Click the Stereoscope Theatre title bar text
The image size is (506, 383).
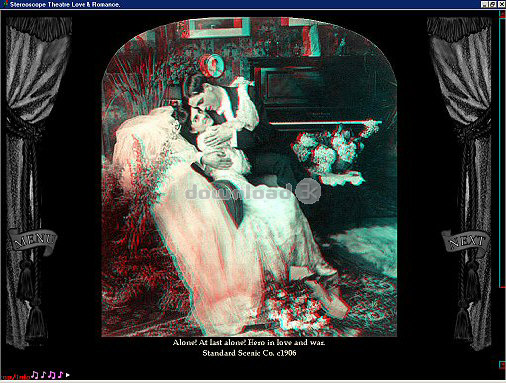click(65, 4)
